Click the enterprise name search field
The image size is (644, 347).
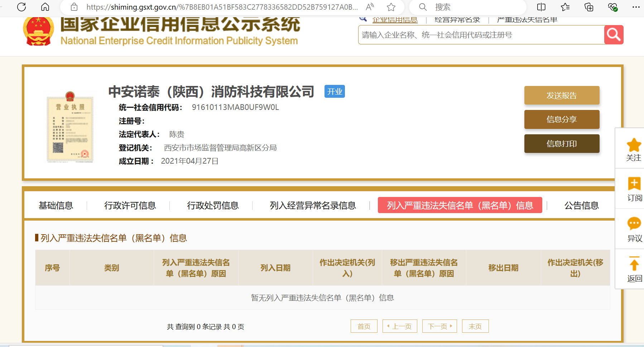(481, 35)
